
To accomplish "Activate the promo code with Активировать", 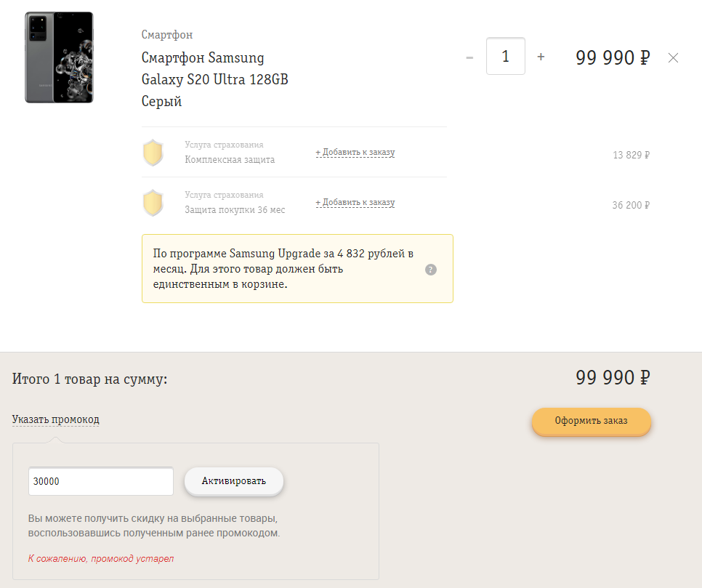I will point(234,481).
